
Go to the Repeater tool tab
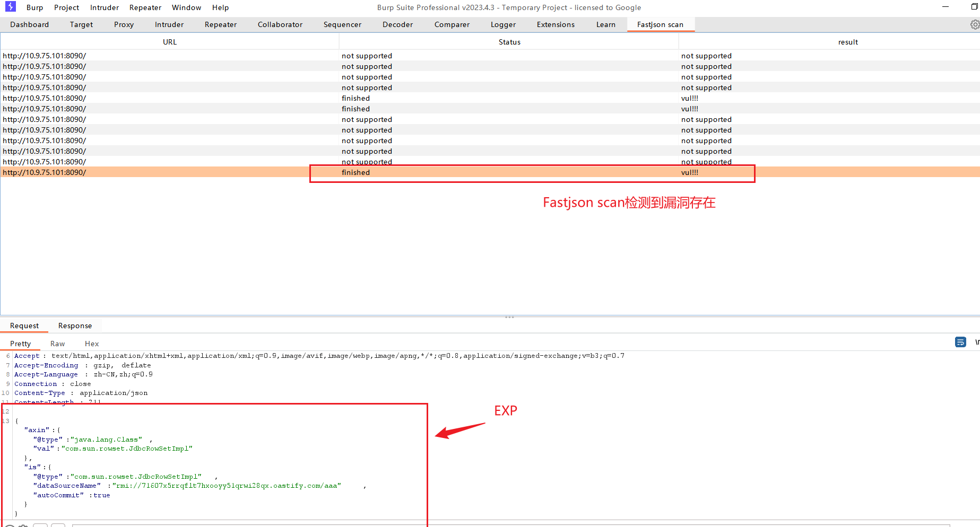pyautogui.click(x=221, y=24)
